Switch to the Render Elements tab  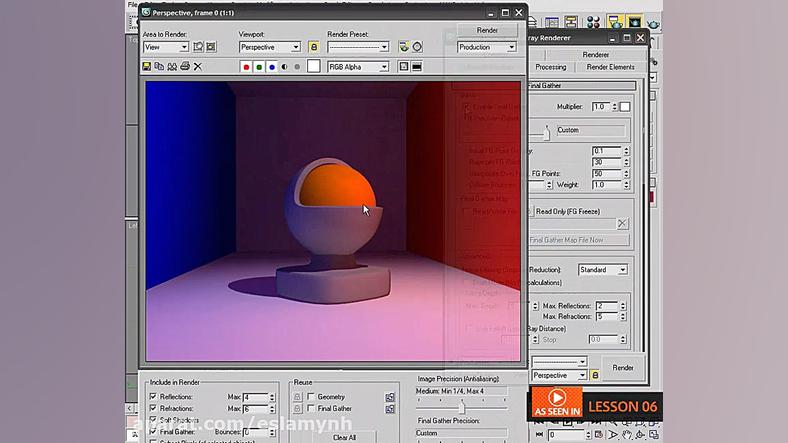pyautogui.click(x=610, y=67)
